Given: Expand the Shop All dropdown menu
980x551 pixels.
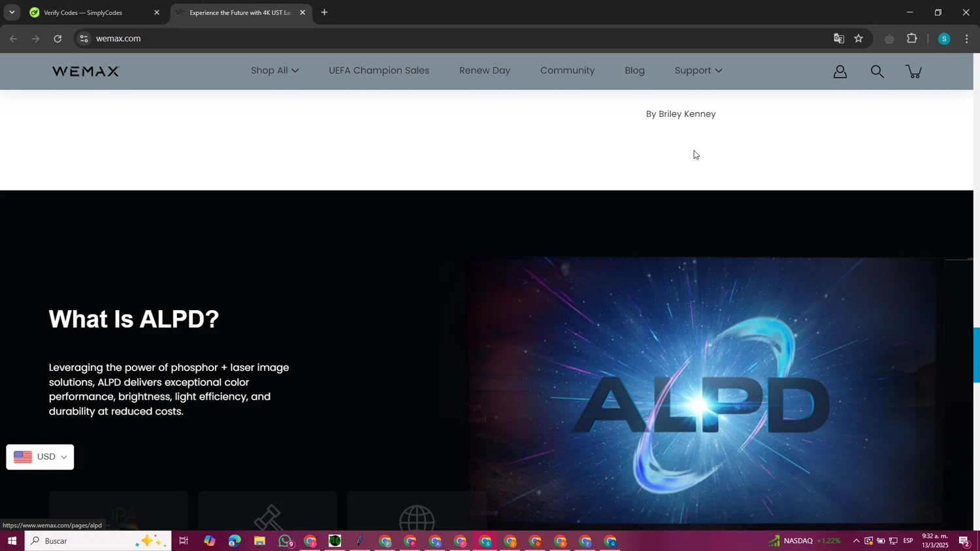Looking at the screenshot, I should click(275, 71).
